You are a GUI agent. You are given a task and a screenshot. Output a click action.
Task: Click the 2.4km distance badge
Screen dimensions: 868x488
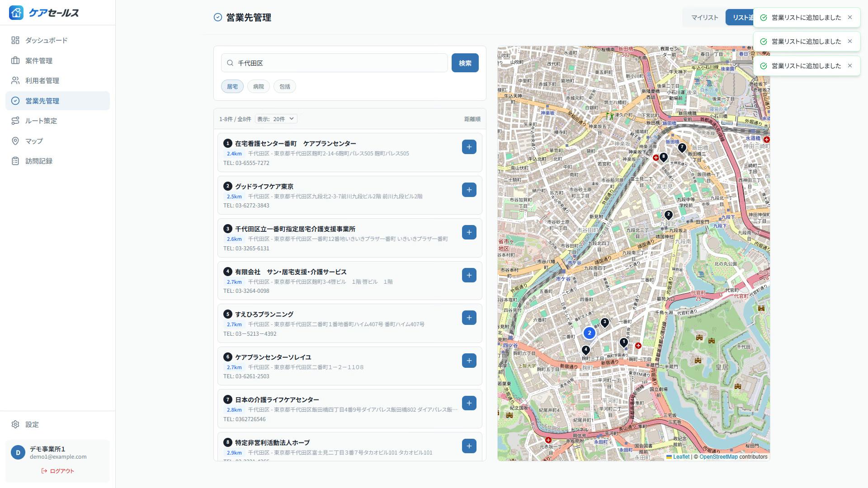[x=234, y=154]
